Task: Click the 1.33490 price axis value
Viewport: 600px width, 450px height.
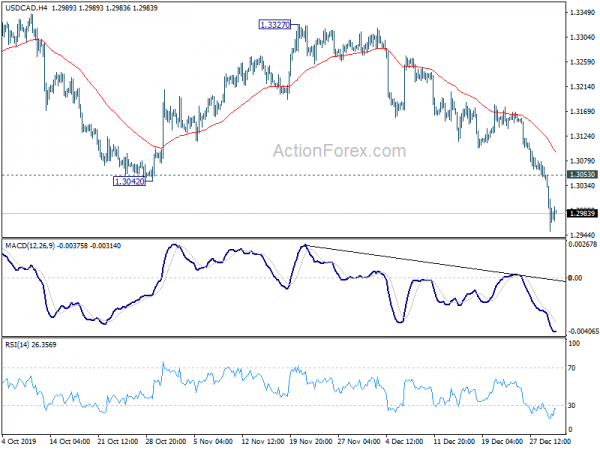Action: point(582,13)
